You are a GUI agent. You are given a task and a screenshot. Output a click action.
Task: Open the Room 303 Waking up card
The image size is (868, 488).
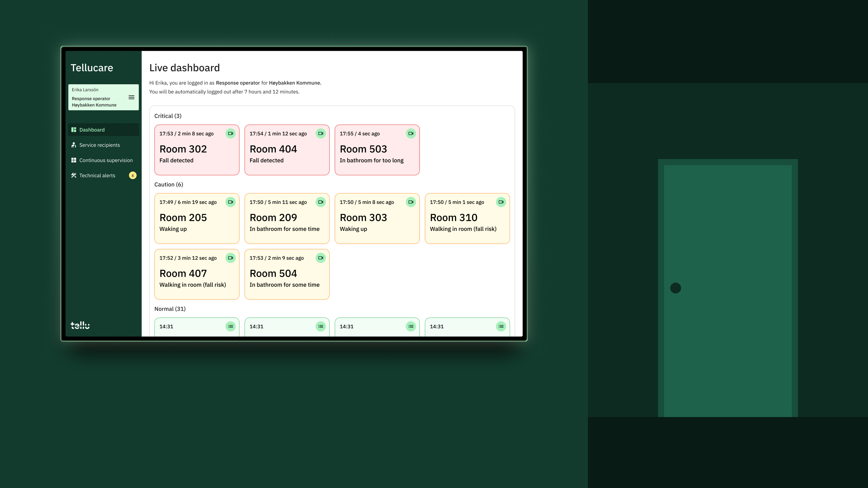(377, 218)
